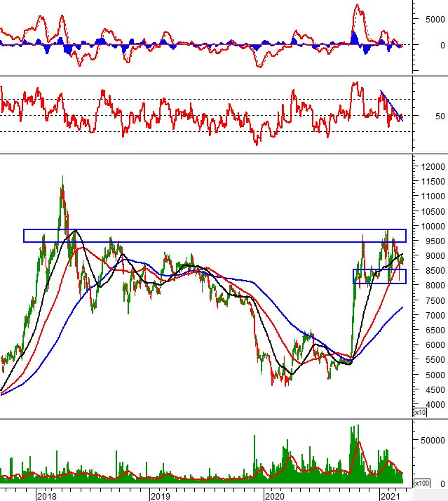Click the 8500 price axis label
Image resolution: width=448 pixels, height=501 pixels.
pos(435,271)
